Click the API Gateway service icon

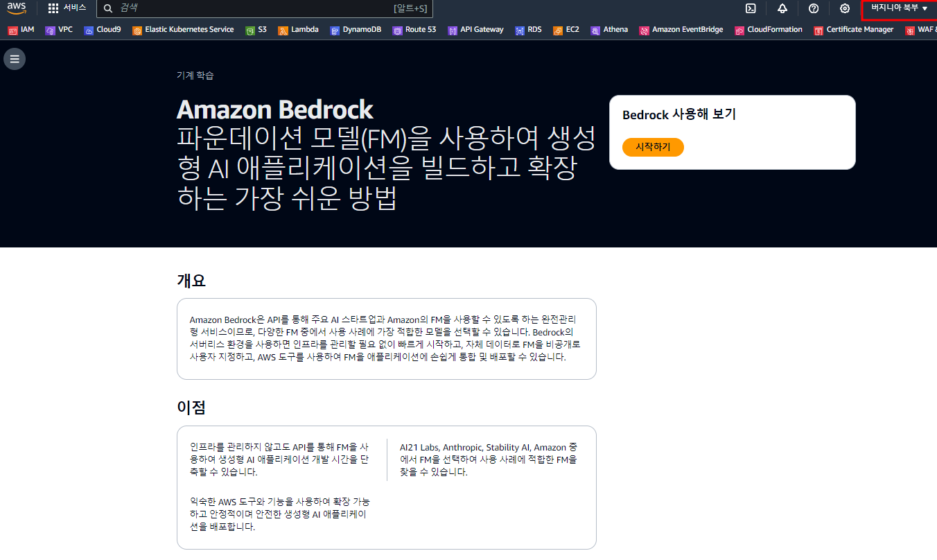click(453, 30)
